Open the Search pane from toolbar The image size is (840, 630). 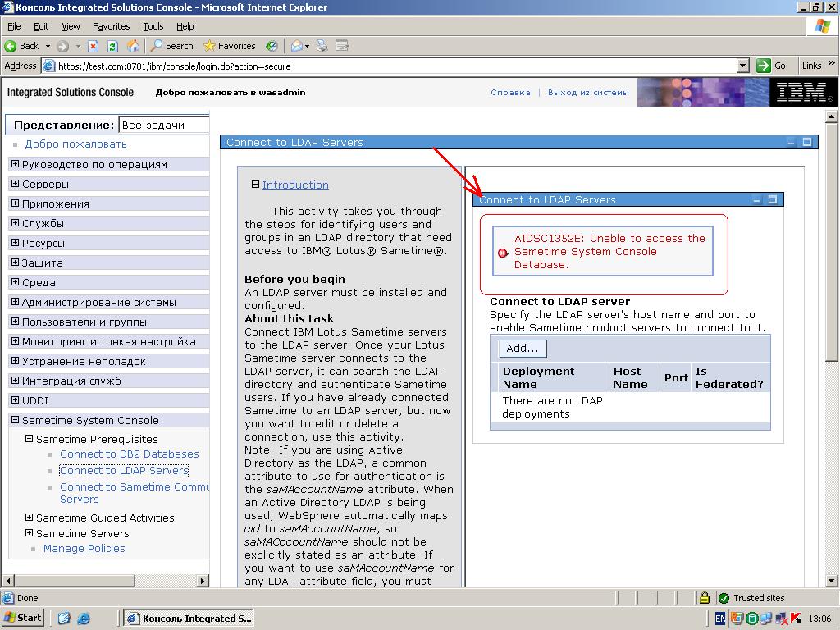(171, 46)
